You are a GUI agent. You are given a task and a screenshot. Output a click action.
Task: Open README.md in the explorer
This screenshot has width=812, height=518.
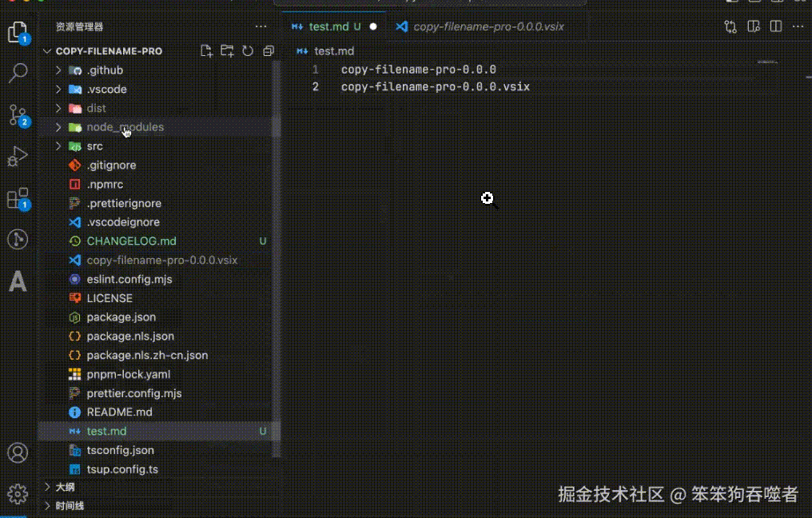160,412
